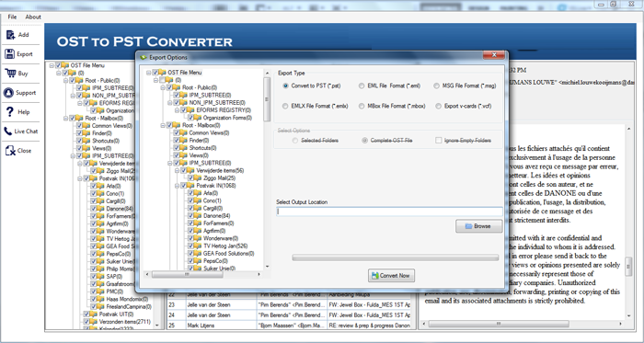
Task: Collapse IPM_SUBTREE(0) under Mailbox in dialog
Action: tap(170, 164)
